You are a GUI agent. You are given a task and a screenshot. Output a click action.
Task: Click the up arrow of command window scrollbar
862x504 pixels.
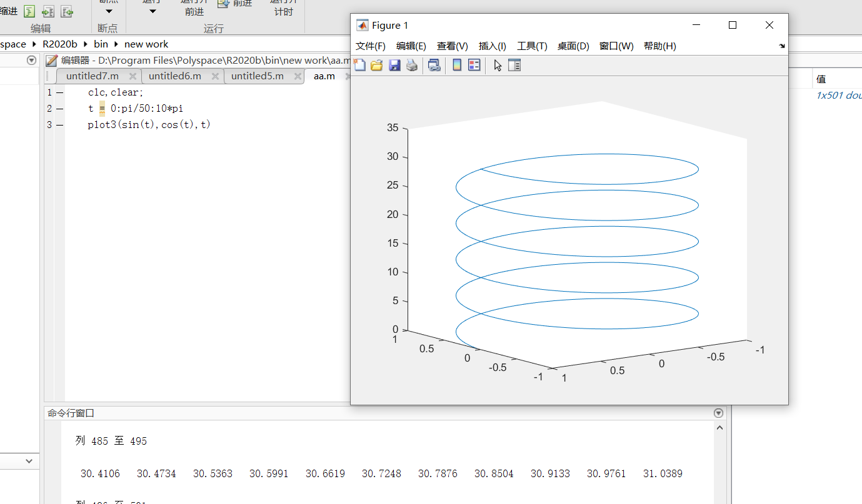[x=720, y=428]
